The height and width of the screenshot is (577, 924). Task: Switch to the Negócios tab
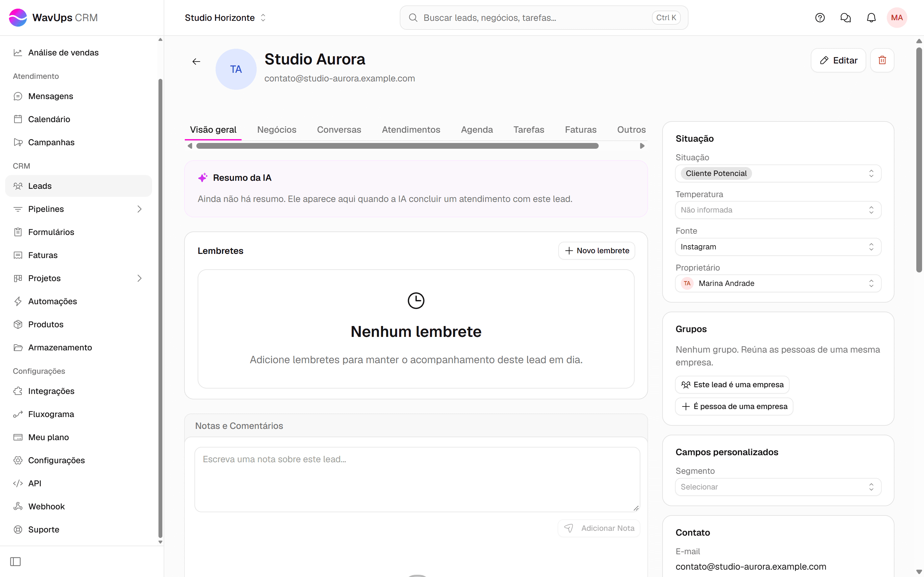point(277,130)
